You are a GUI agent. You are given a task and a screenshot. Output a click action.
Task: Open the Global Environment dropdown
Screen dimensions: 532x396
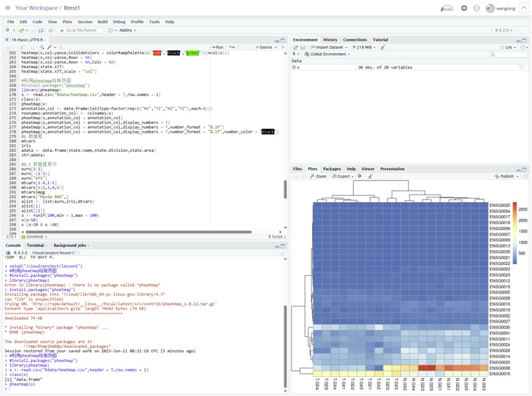coord(327,54)
